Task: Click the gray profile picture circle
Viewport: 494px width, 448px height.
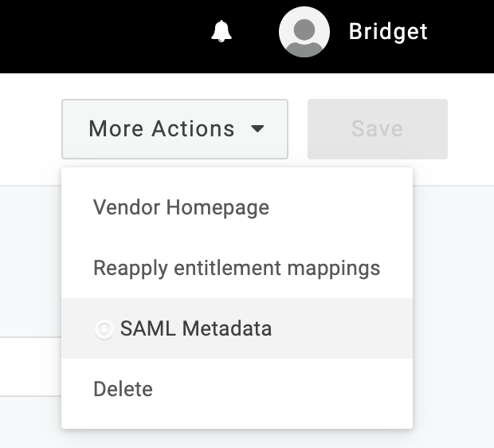Action: [304, 32]
